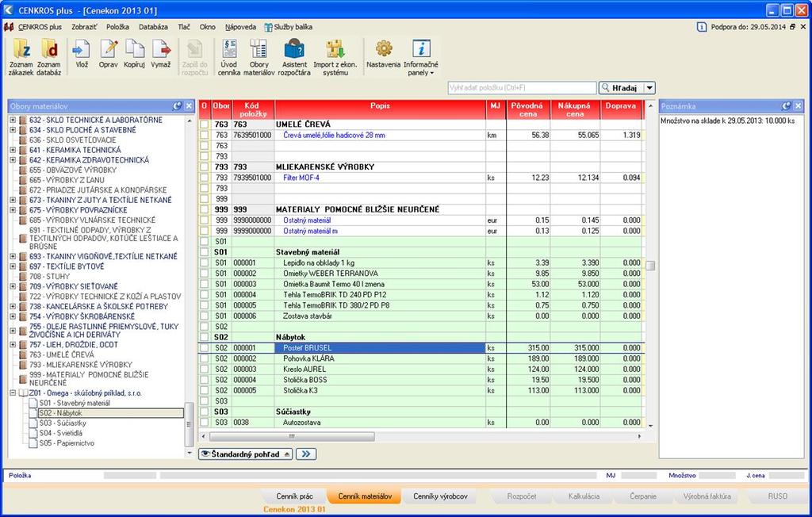The image size is (812, 517).
Task: Tick checkbox for Autozostava row
Action: click(x=205, y=422)
